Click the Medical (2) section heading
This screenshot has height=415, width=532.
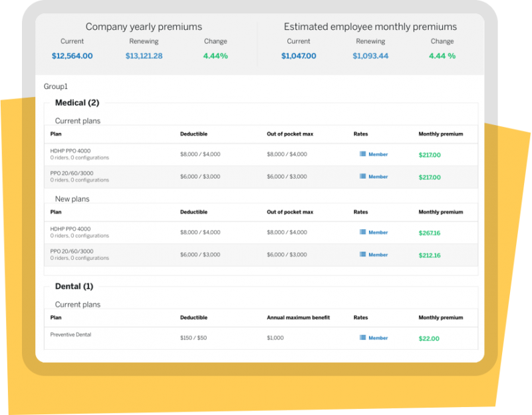(x=77, y=103)
